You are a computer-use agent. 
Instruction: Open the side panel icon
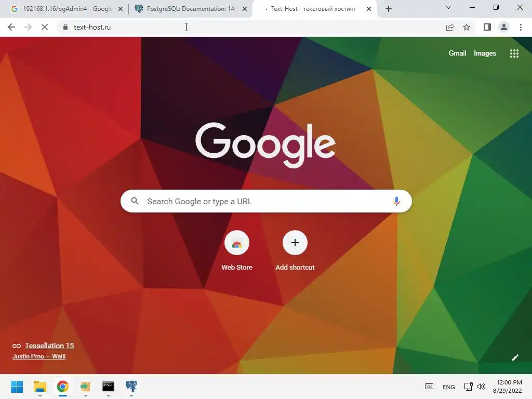pos(487,27)
